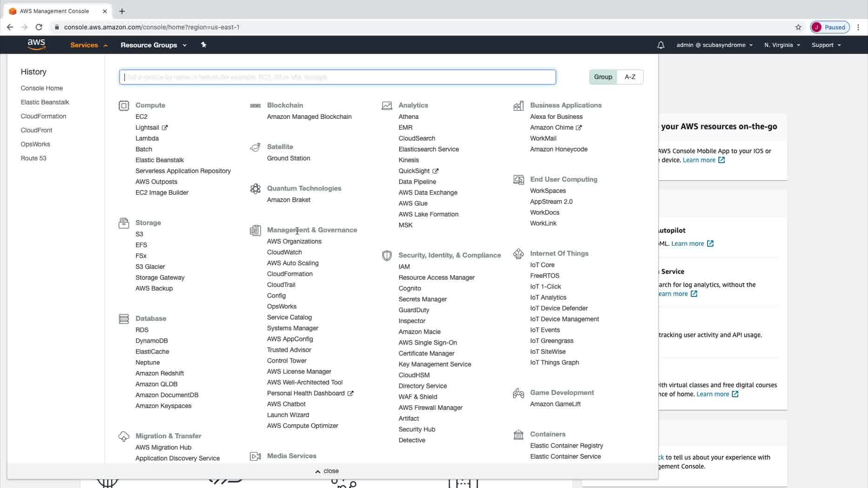The image size is (868, 488).
Task: Click the Storage category icon
Action: click(x=124, y=223)
